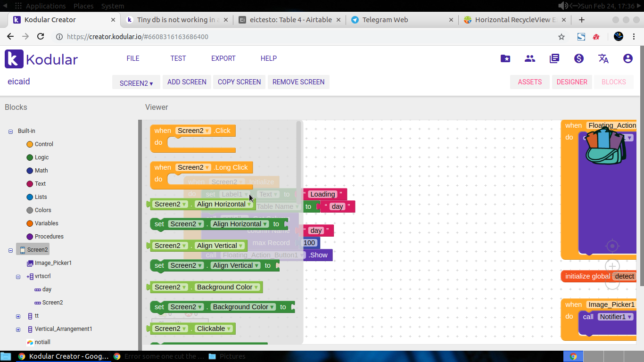Open the community people icon

click(530, 58)
